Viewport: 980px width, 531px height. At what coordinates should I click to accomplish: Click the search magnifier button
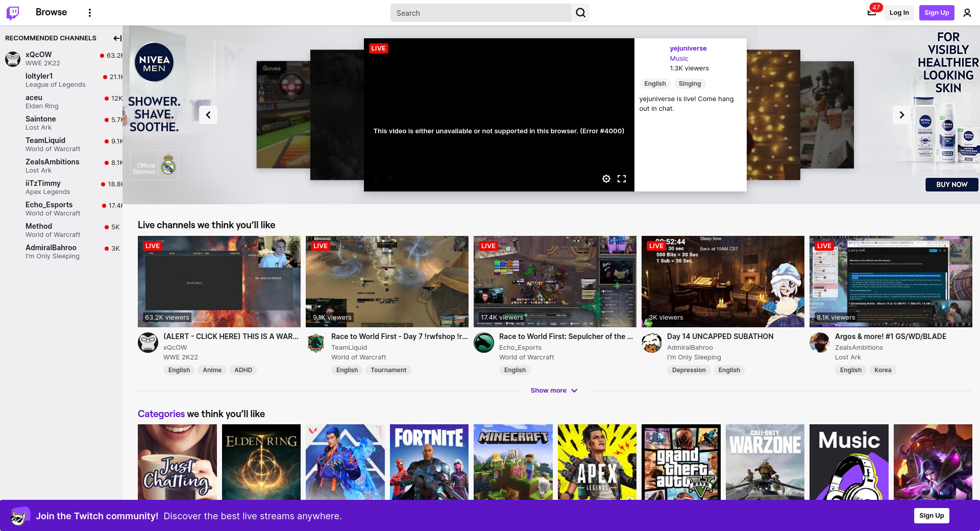(x=580, y=13)
